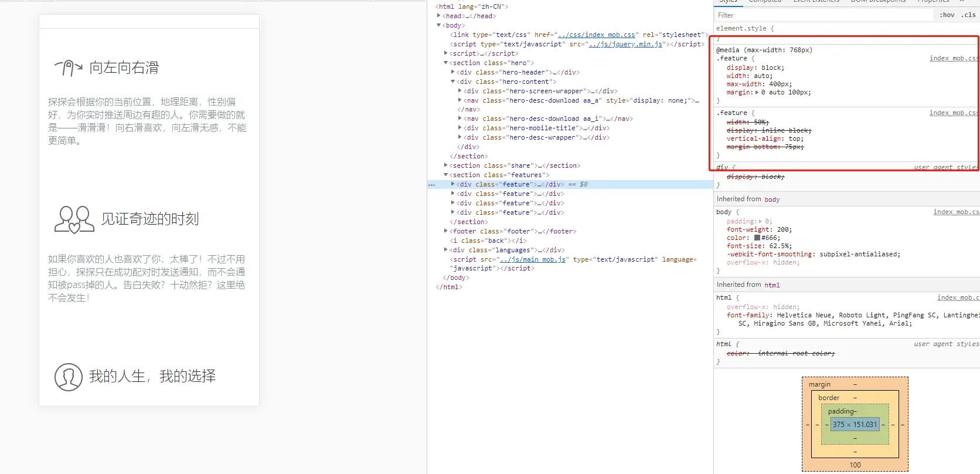Click the couple-with-heart icon beside 见证奇迹的时刻

pyautogui.click(x=74, y=219)
